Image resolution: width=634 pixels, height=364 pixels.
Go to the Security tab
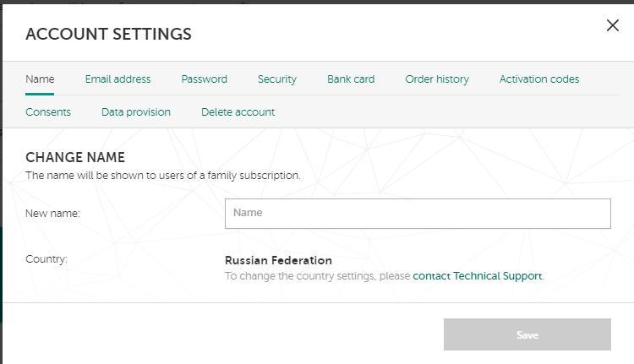[x=276, y=79]
